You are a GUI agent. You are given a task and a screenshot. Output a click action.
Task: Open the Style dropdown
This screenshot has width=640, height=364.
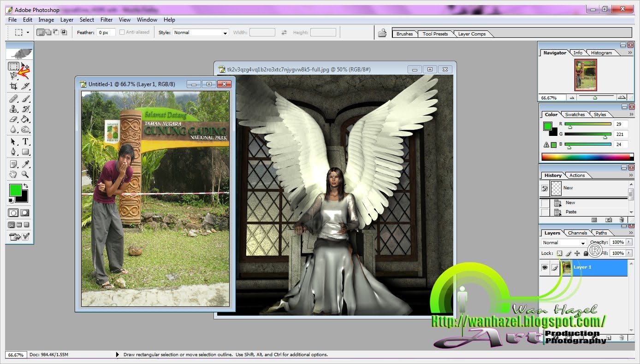tap(200, 32)
